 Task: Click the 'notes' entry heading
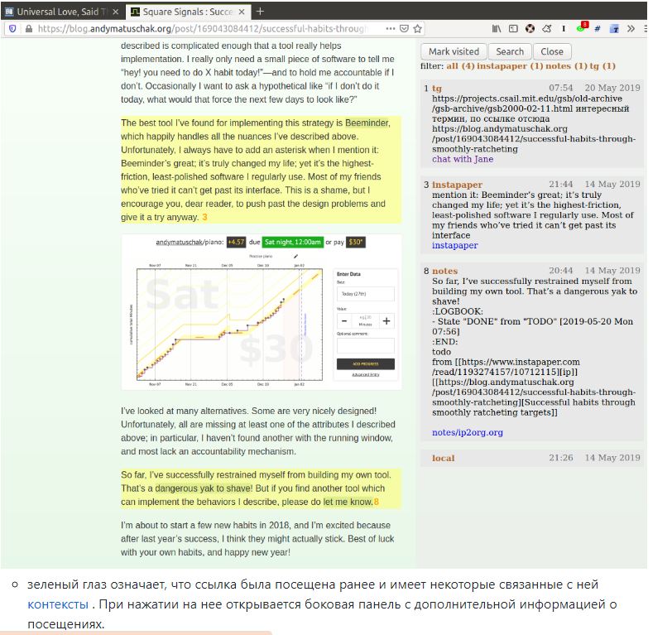[x=445, y=271]
